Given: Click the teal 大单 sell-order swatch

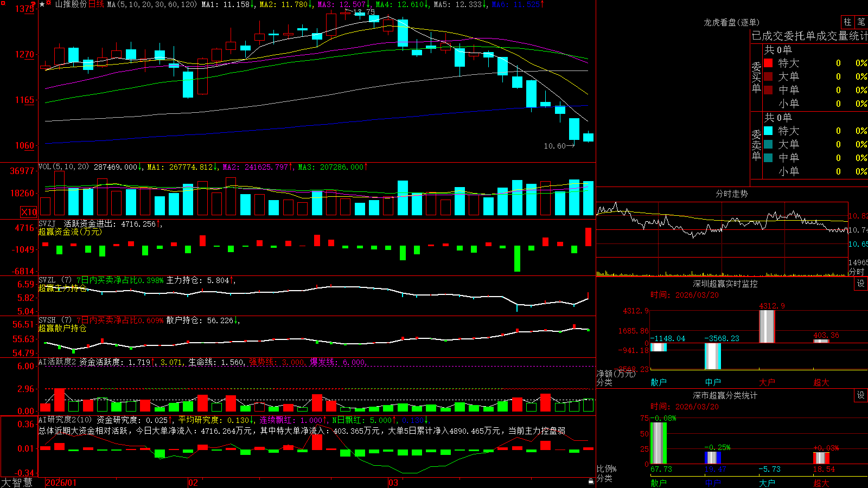Looking at the screenshot, I should [768, 144].
